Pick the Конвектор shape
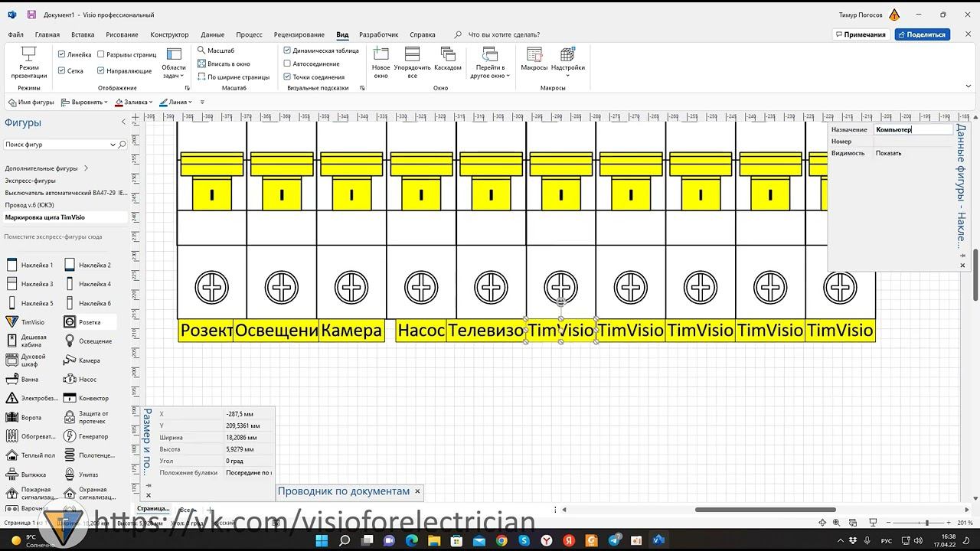This screenshot has width=980, height=551. click(x=87, y=398)
